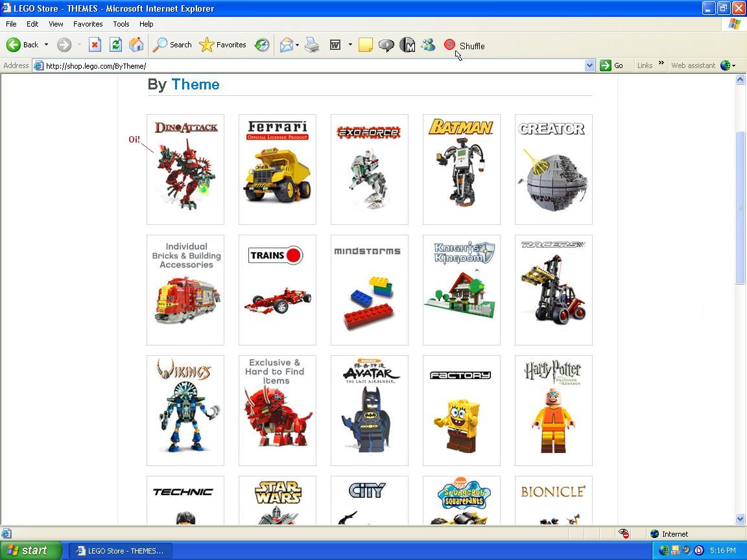This screenshot has width=747, height=560.
Task: Open the Tools menu
Action: [121, 24]
